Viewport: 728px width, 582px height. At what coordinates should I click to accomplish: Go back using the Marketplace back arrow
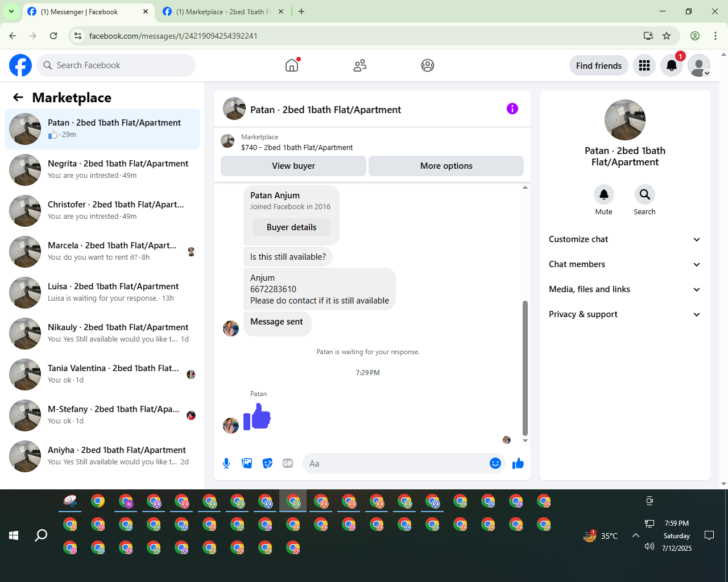point(18,97)
